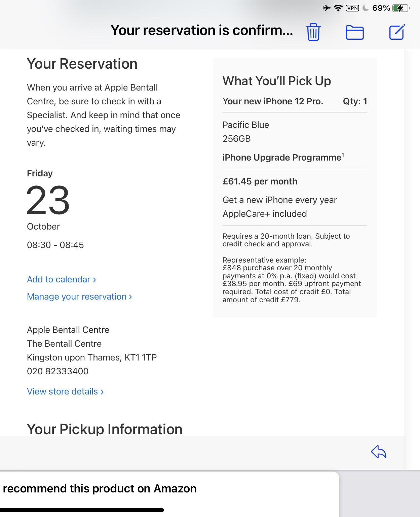
Task: Tap the 08:30 - 08:45 time slot text
Action: pos(55,245)
